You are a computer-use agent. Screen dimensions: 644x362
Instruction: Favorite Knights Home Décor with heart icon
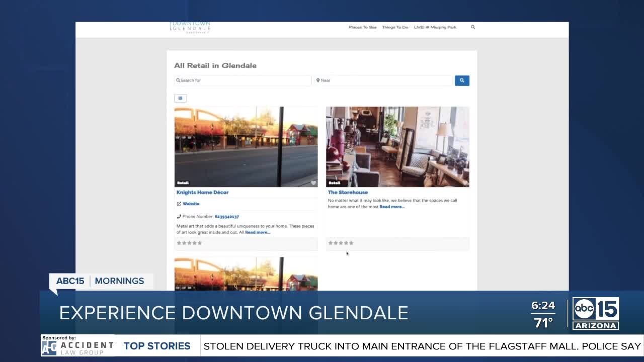[313, 183]
